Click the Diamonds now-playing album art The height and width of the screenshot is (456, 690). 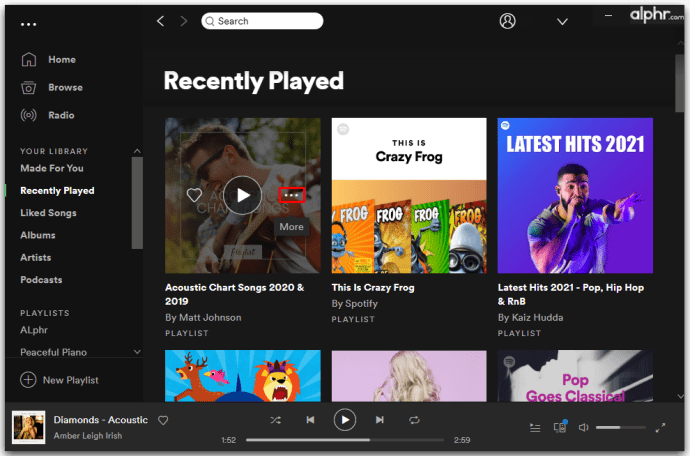(29, 427)
